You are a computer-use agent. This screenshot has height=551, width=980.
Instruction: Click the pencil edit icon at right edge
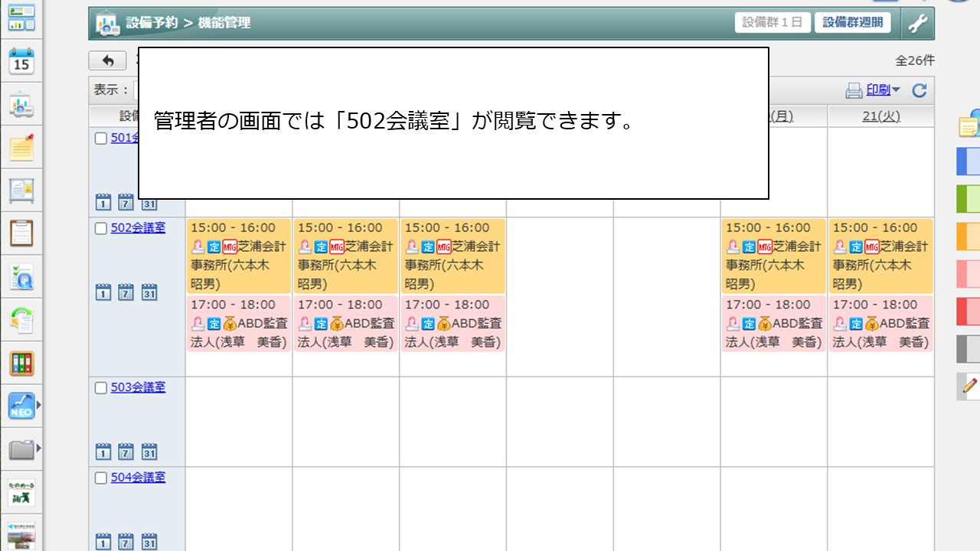pos(970,386)
